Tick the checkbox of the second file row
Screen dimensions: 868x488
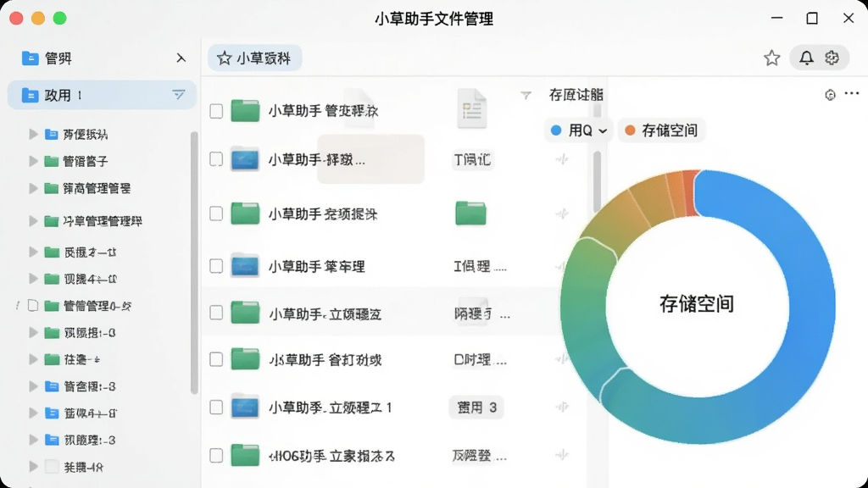tap(216, 159)
